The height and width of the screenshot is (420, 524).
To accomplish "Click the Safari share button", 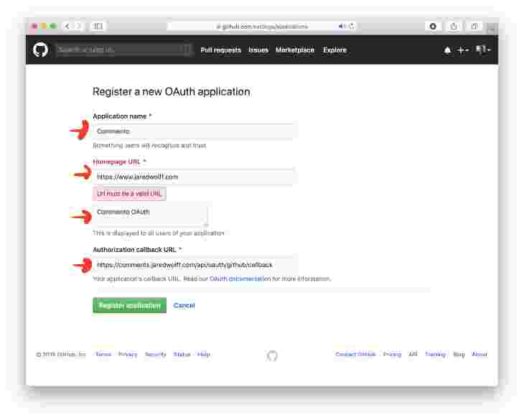I will click(x=454, y=26).
